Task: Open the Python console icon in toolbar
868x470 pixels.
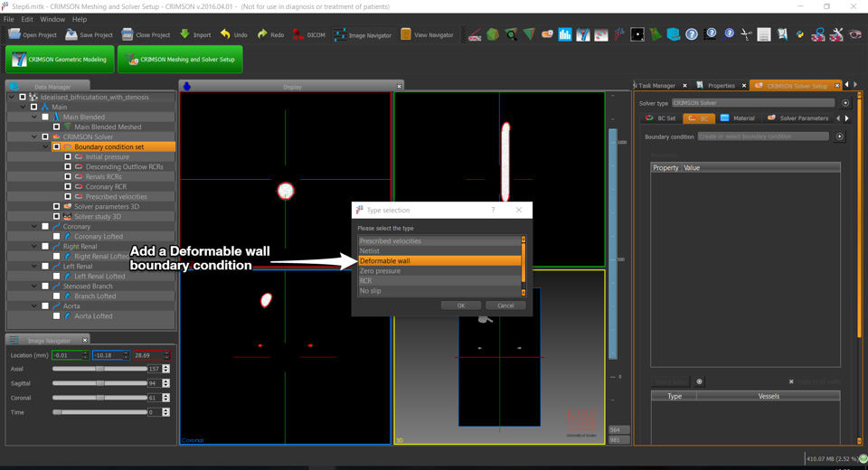Action: pos(800,34)
